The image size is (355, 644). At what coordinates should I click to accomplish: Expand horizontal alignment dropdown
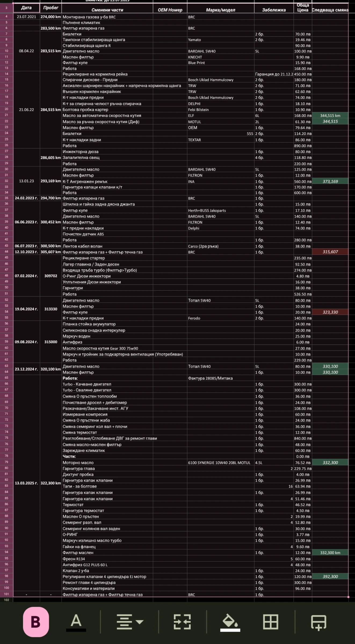click(x=130, y=622)
